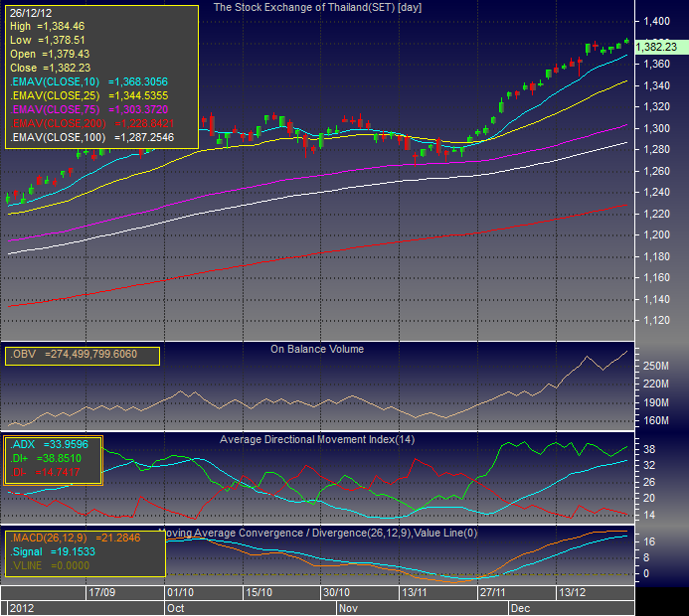Click the Oct month label on timeline
The width and height of the screenshot is (689, 616).
pos(176,608)
